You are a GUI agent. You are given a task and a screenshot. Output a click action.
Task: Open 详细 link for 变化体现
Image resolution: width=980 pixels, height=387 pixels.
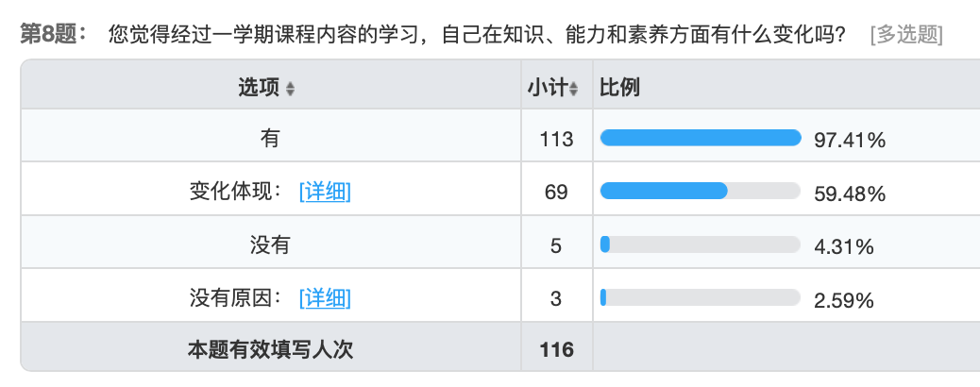[325, 192]
